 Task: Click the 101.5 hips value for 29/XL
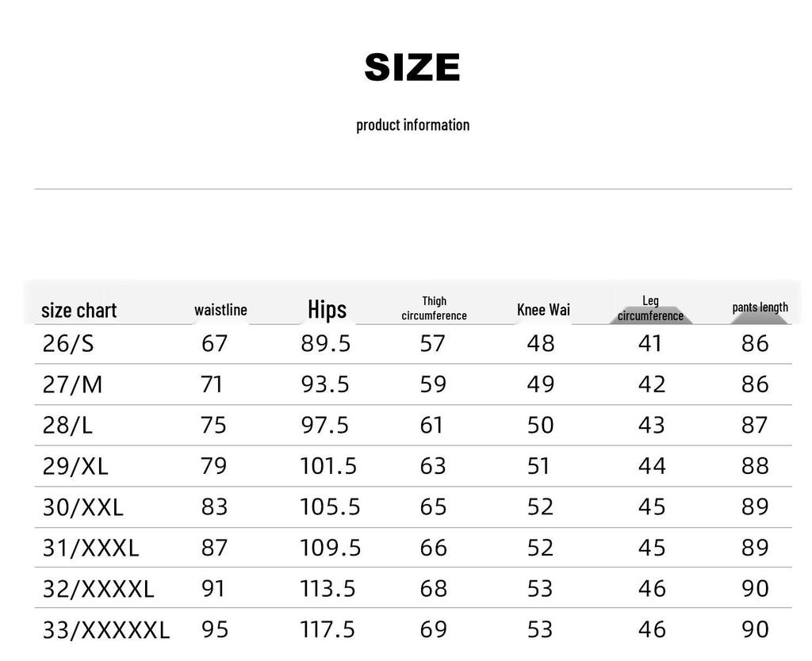328,466
